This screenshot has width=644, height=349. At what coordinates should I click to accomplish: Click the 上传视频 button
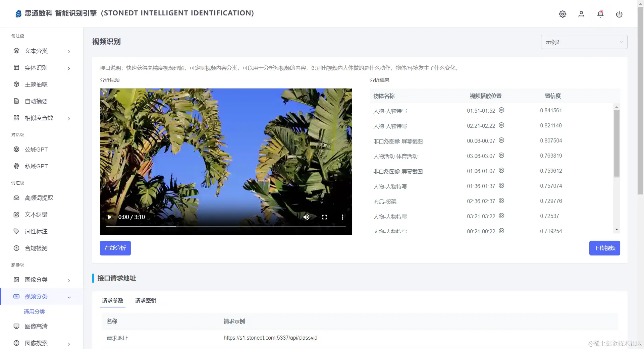point(604,248)
